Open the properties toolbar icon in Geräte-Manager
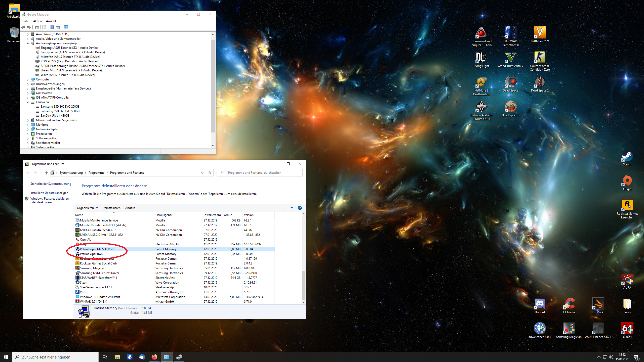The width and height of the screenshot is (644, 362). [44, 27]
